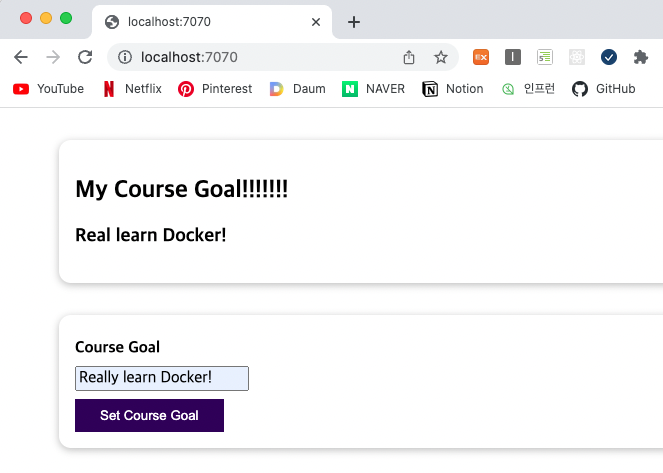Open the Notion bookmark

click(x=452, y=89)
